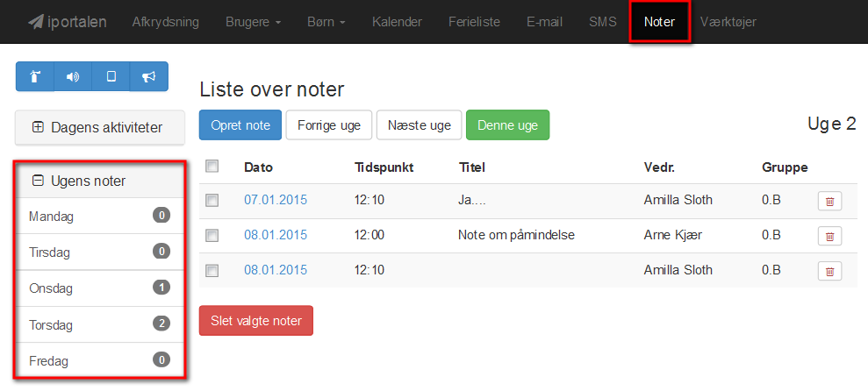
Task: Select Mandag in Ugens noter
Action: coord(100,216)
